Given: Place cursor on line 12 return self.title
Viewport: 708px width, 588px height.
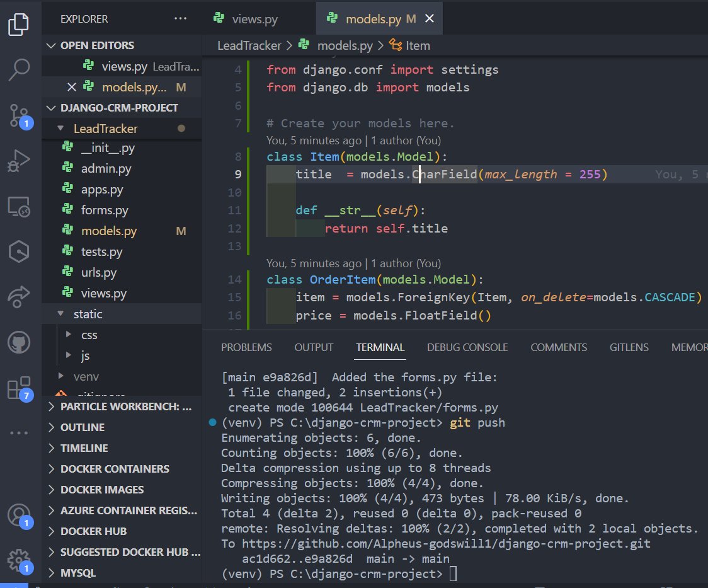Looking at the screenshot, I should tap(386, 229).
